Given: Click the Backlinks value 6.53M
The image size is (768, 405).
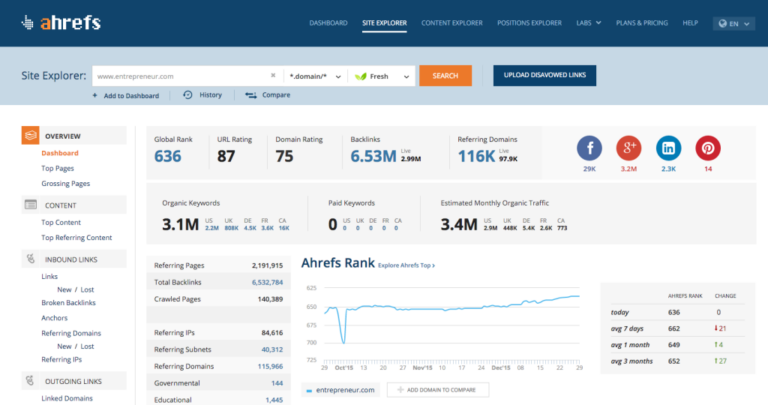Looking at the screenshot, I should 373,156.
